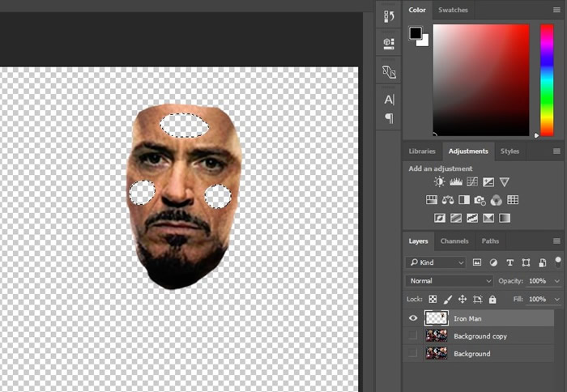This screenshot has height=392, width=567.
Task: Open the Color panel menu
Action: (x=557, y=10)
